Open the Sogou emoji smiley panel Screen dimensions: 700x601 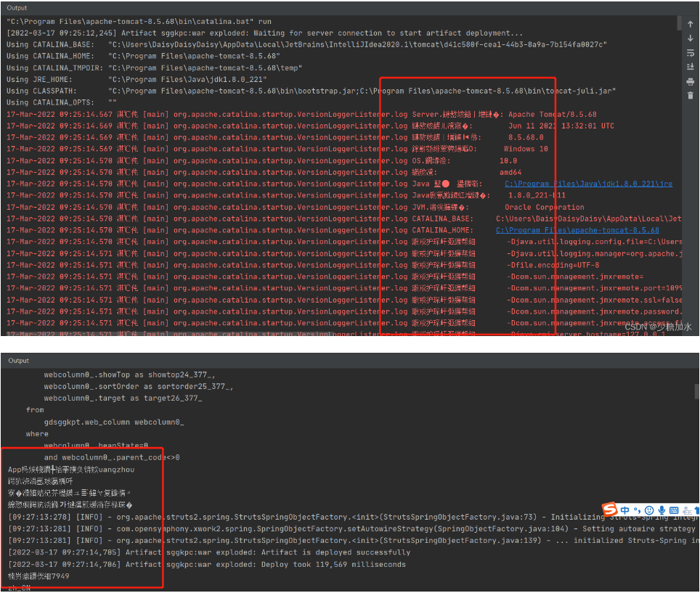tap(650, 510)
